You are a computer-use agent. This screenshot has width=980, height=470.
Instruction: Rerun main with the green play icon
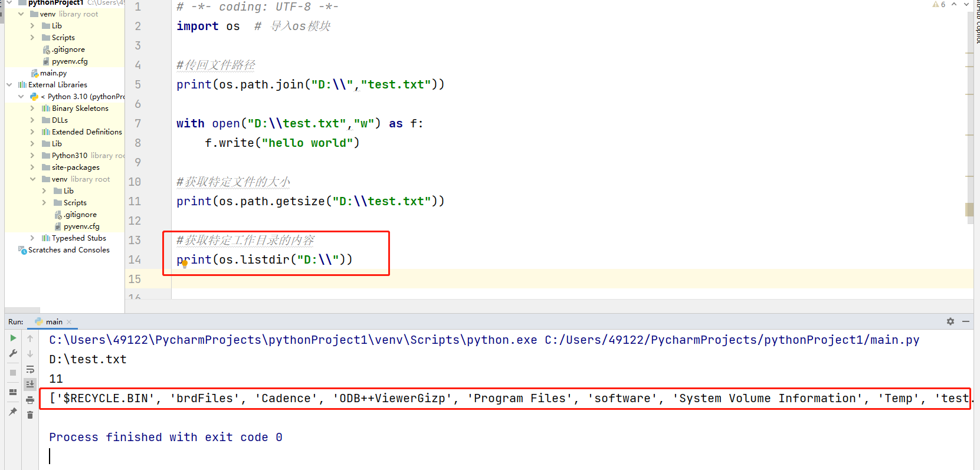[13, 338]
